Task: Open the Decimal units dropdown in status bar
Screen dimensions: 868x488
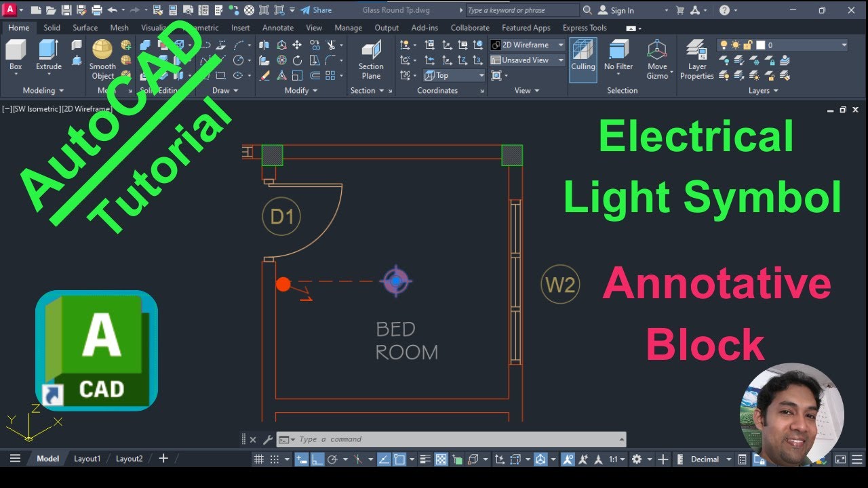Action: pos(711,459)
